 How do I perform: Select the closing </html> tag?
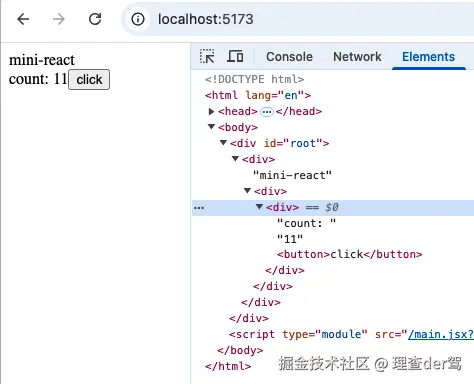(x=228, y=366)
